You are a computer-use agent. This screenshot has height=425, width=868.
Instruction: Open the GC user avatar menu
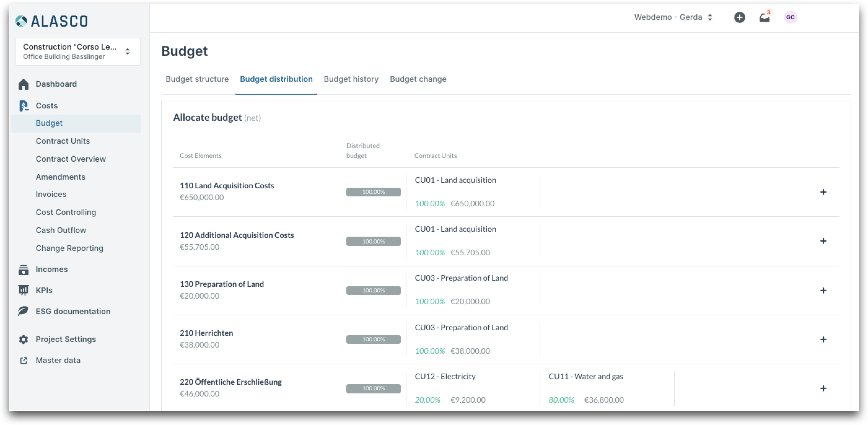click(x=790, y=18)
